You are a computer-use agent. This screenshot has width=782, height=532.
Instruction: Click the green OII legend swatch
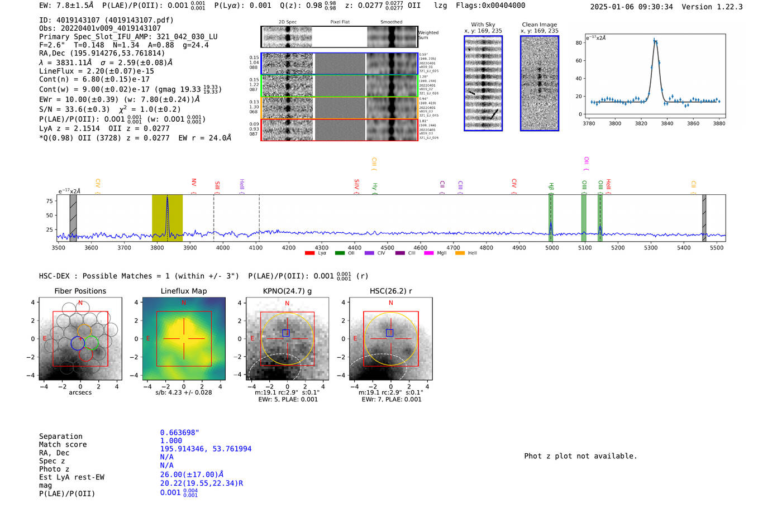point(340,253)
